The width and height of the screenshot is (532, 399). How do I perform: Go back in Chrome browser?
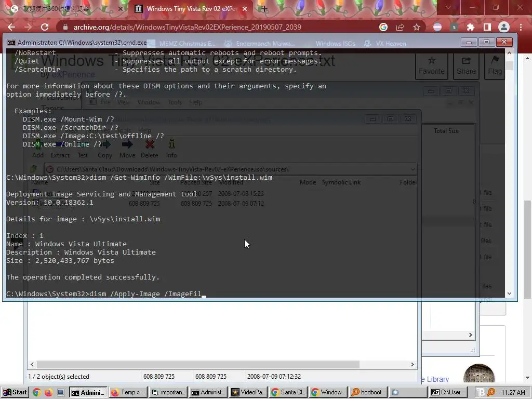point(11,27)
